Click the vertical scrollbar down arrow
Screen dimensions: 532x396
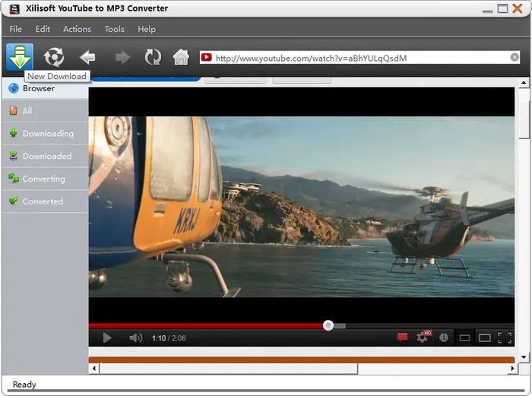[524, 357]
